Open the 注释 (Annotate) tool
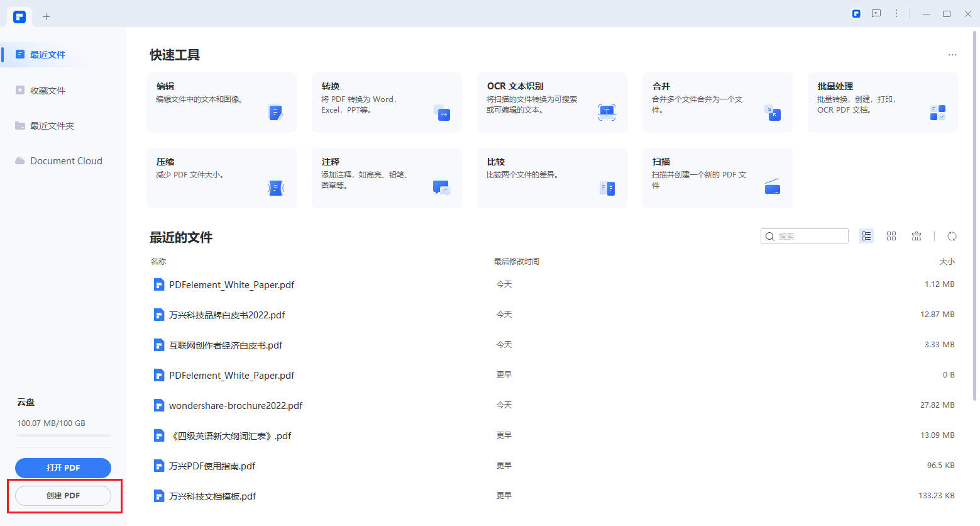Viewport: 980px width, 526px height. pyautogui.click(x=387, y=177)
